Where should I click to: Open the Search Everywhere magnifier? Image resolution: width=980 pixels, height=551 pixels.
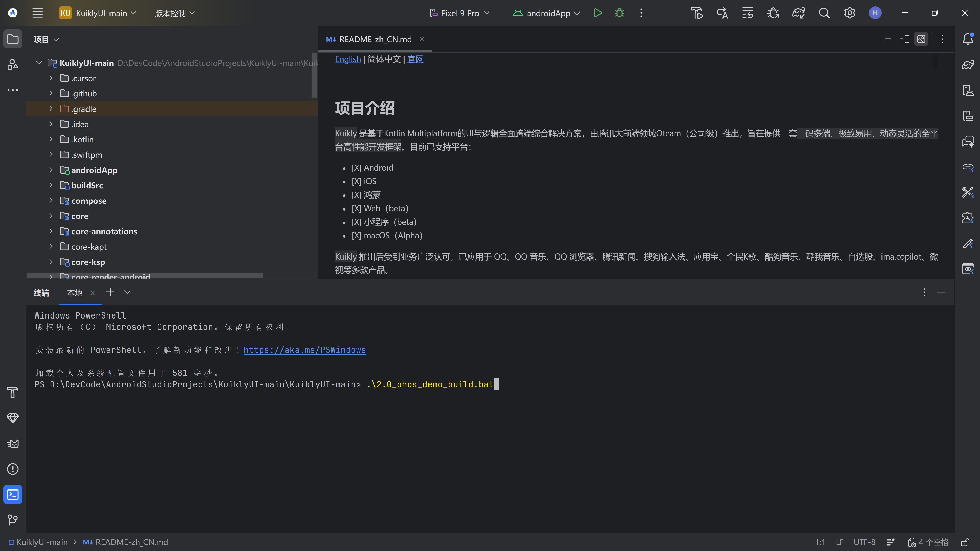pos(824,13)
